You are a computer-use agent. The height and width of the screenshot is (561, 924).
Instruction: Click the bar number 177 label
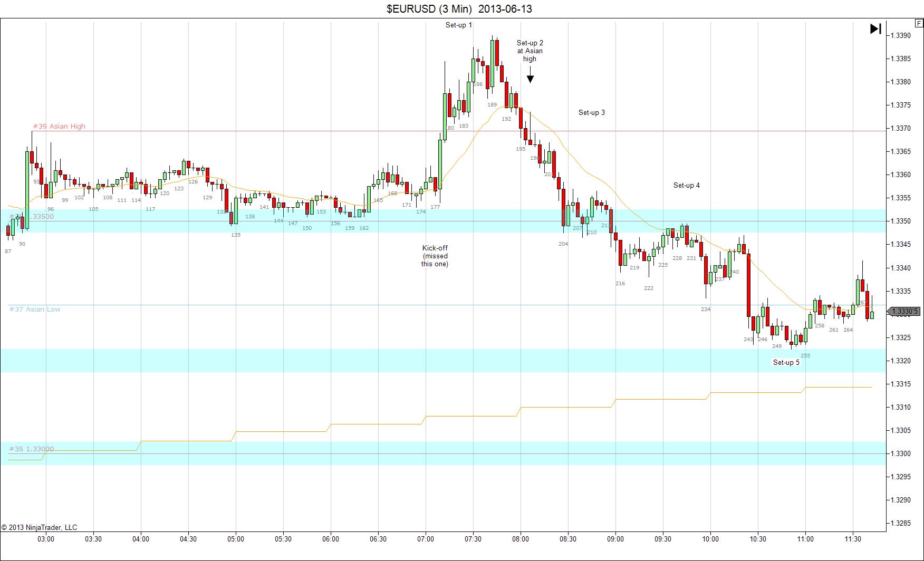pyautogui.click(x=435, y=207)
